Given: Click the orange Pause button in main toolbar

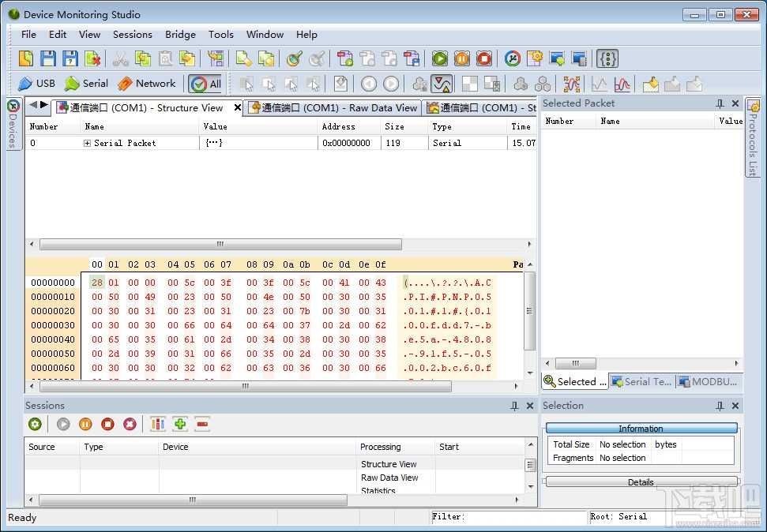Looking at the screenshot, I should click(462, 58).
